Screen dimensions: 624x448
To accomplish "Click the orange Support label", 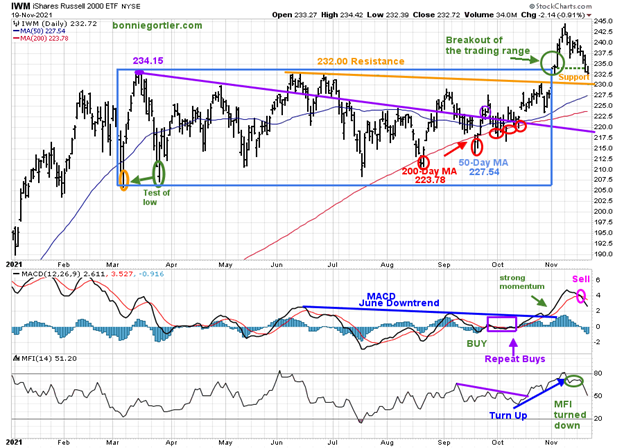I will pyautogui.click(x=574, y=76).
